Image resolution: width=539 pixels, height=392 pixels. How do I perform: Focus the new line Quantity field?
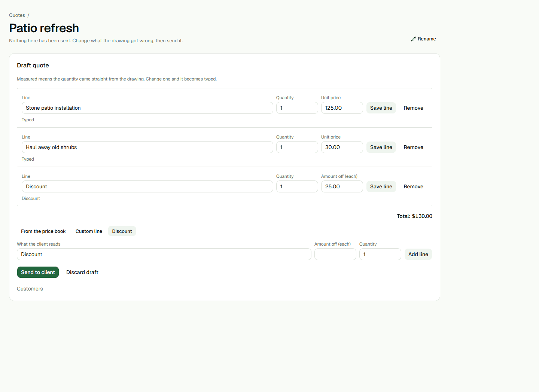pos(380,254)
